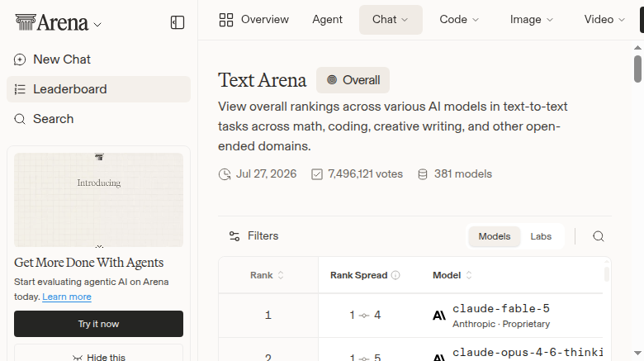Click the Leaderboard list icon
Screen dimensions: 644x361
[x=20, y=89]
